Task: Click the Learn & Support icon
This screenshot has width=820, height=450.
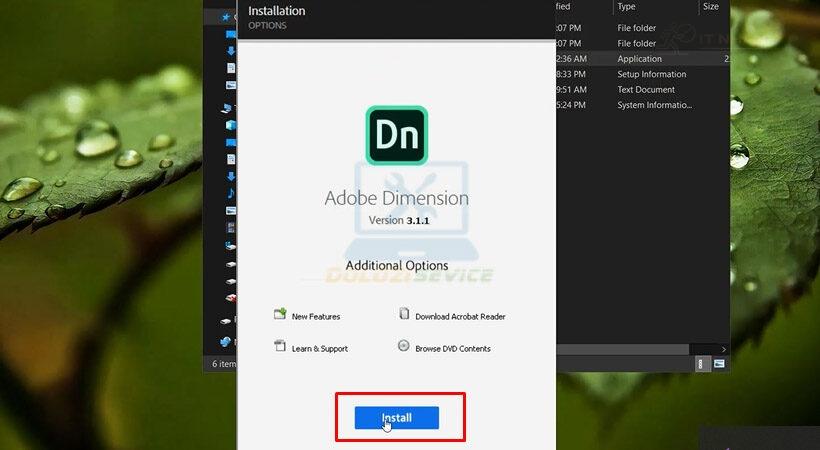Action: [x=280, y=346]
